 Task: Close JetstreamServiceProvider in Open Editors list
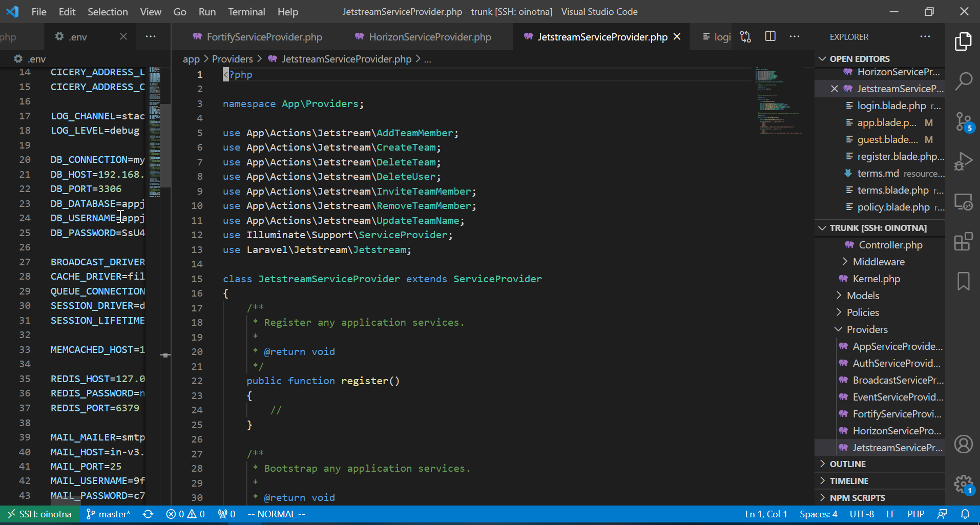point(834,89)
